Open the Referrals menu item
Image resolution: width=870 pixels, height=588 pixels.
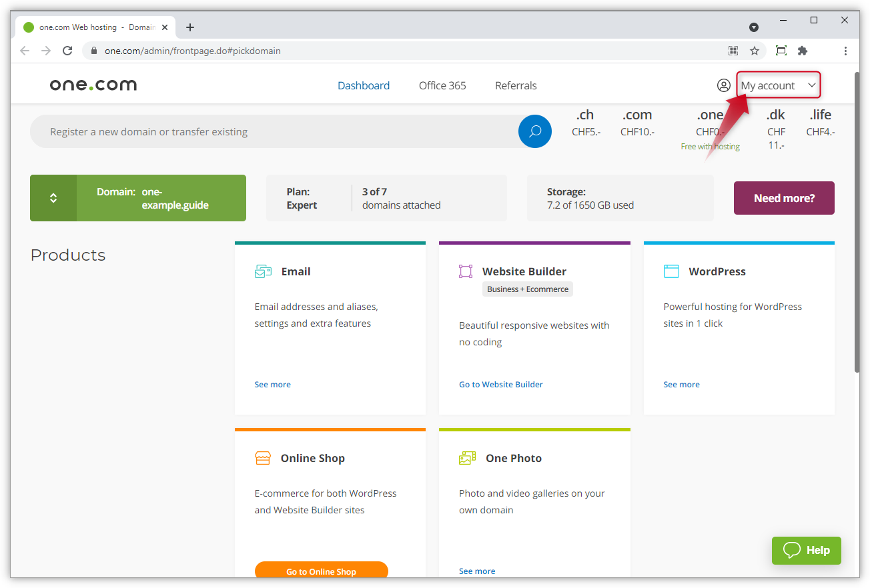click(516, 85)
